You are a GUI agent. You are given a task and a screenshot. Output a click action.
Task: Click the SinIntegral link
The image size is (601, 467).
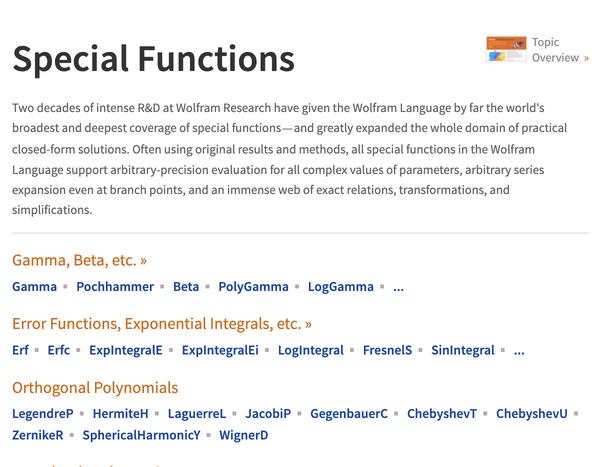tap(462, 351)
